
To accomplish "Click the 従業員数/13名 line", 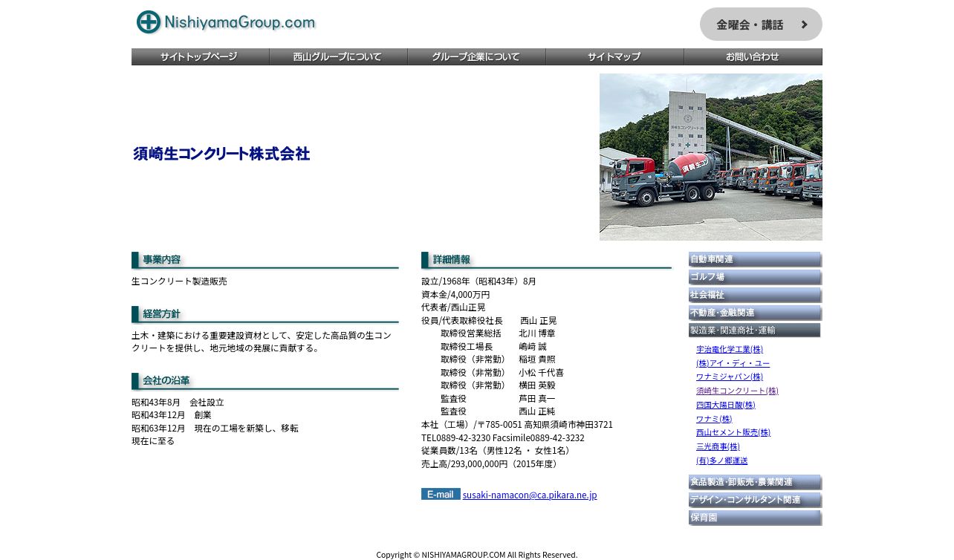I will click(497, 451).
